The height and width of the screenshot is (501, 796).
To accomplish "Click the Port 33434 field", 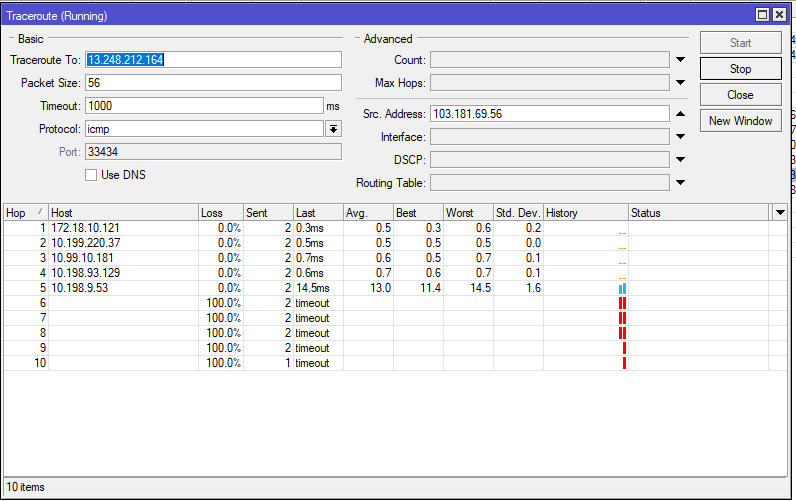I will pyautogui.click(x=213, y=152).
